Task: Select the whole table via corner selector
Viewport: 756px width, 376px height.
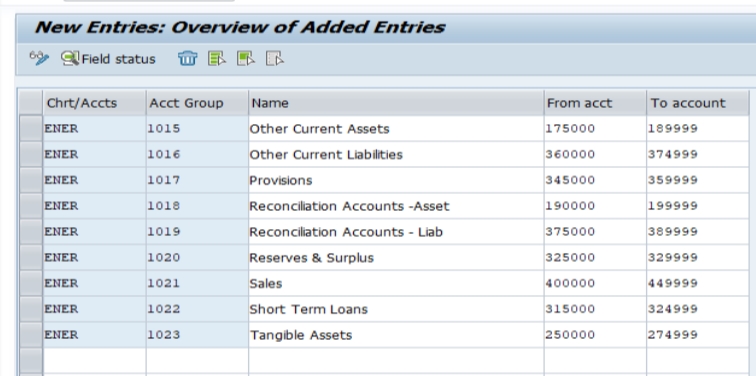Action: pos(31,103)
